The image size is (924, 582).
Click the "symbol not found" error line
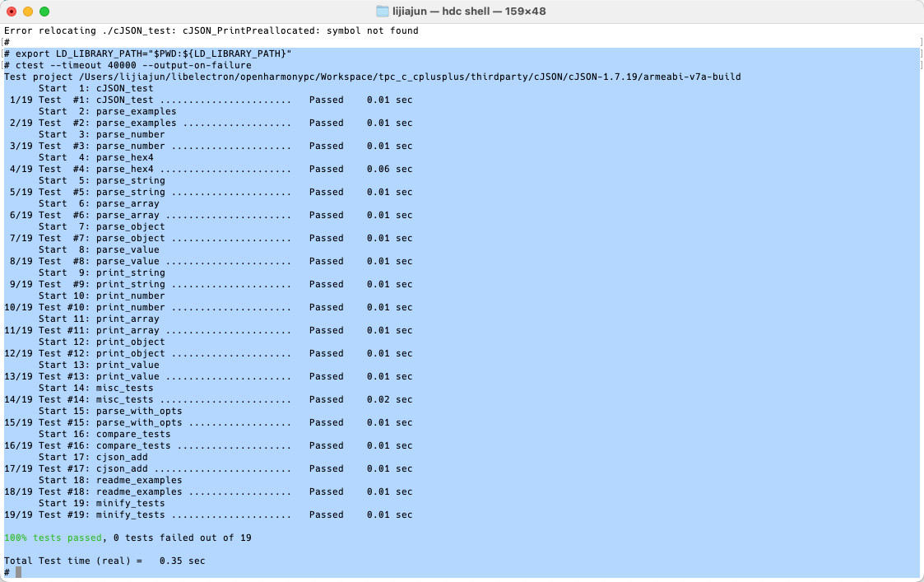tap(211, 30)
